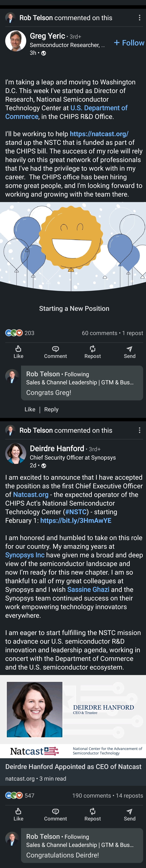Like Rob Telson's "Congrats Greg!" comment
Screen dimensions: 146x868
[x=30, y=409]
